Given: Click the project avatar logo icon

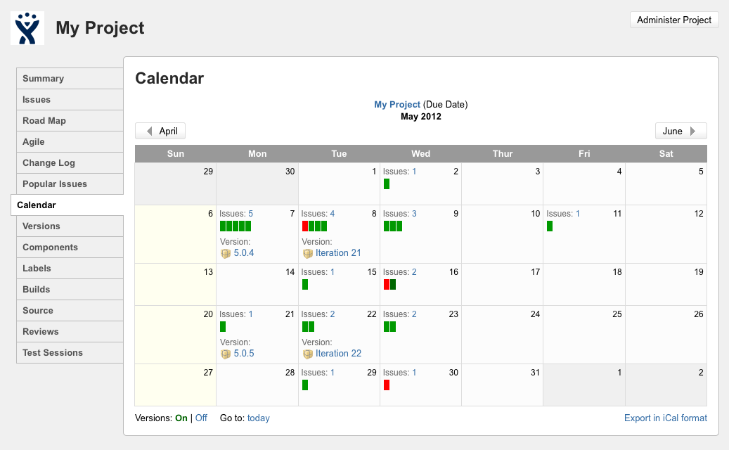Looking at the screenshot, I should click(x=28, y=28).
